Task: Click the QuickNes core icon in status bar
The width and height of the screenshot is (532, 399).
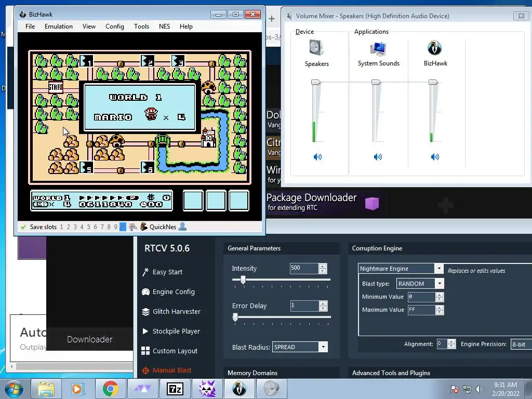Action: tap(144, 227)
